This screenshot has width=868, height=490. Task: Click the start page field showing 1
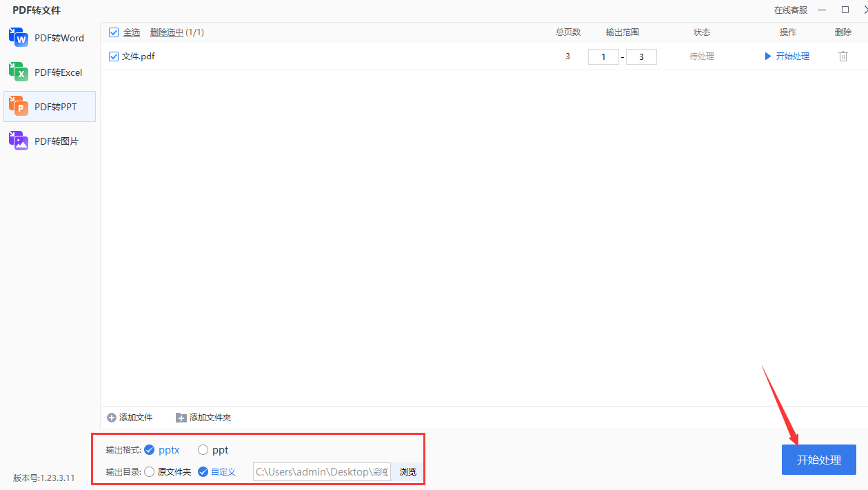tap(604, 57)
